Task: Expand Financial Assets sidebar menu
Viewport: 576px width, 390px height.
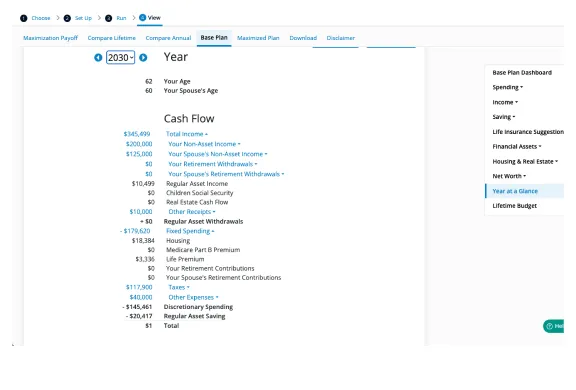Action: (517, 147)
